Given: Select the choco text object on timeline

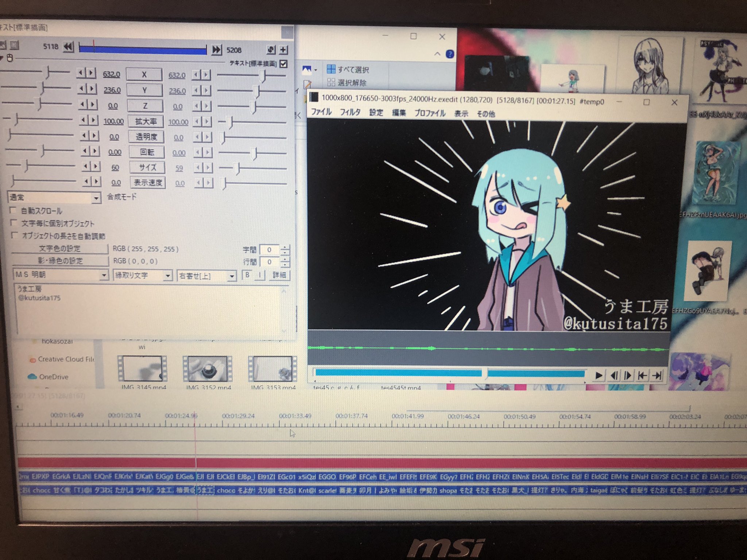Looking at the screenshot, I should (x=226, y=491).
